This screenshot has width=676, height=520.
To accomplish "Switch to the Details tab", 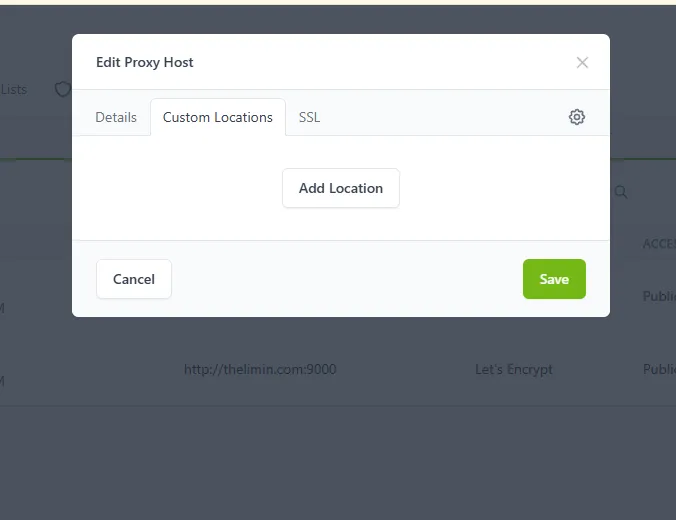I will click(116, 117).
